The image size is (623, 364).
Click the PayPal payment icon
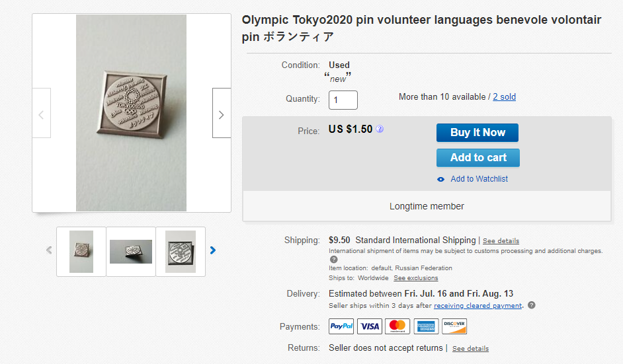pyautogui.click(x=341, y=326)
